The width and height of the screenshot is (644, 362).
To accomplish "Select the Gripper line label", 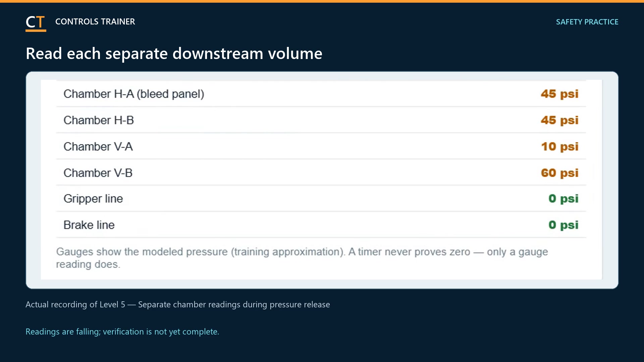I will pyautogui.click(x=93, y=199).
